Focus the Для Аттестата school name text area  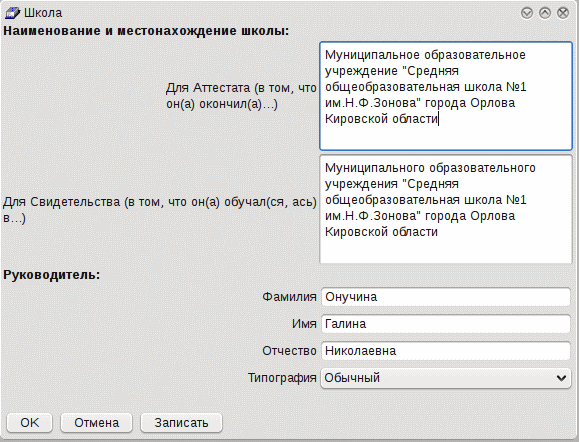pos(446,96)
